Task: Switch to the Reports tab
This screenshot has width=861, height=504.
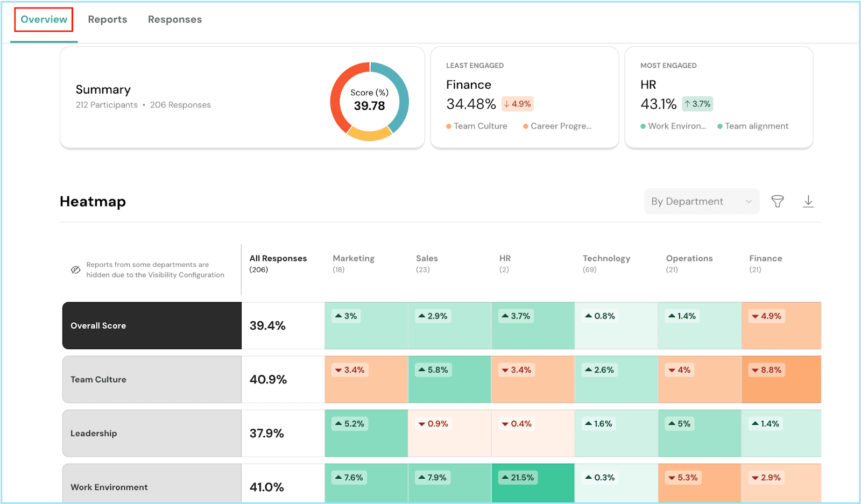Action: [x=108, y=19]
